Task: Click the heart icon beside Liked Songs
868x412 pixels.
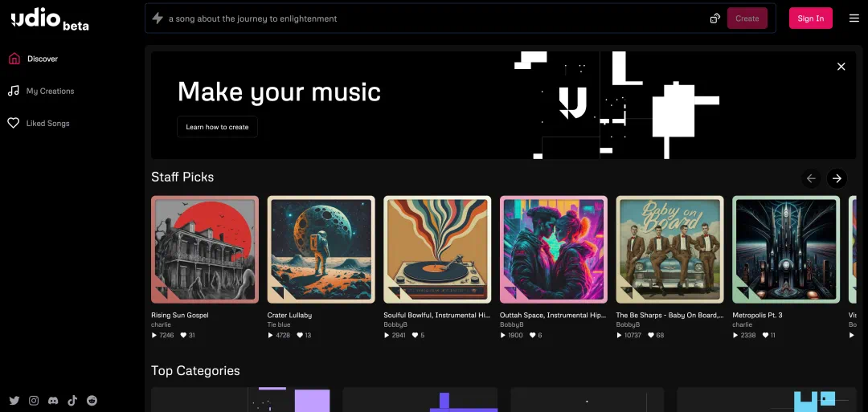Action: [14, 124]
